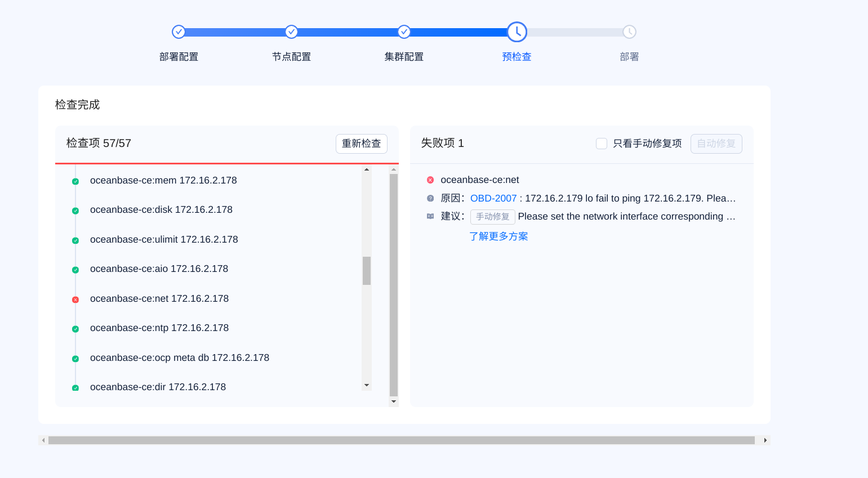Click the wizard step progress bar
Viewport: 868px width, 478px height.
click(404, 32)
